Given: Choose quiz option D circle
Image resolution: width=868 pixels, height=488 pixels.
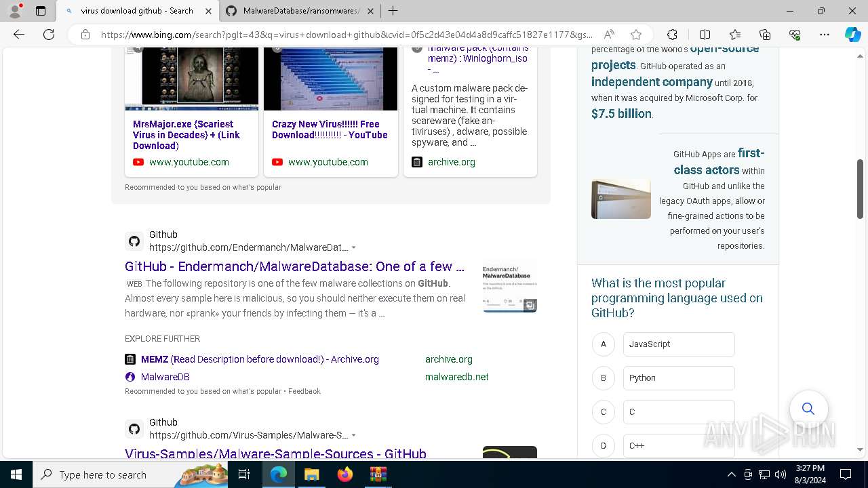Looking at the screenshot, I should (603, 445).
